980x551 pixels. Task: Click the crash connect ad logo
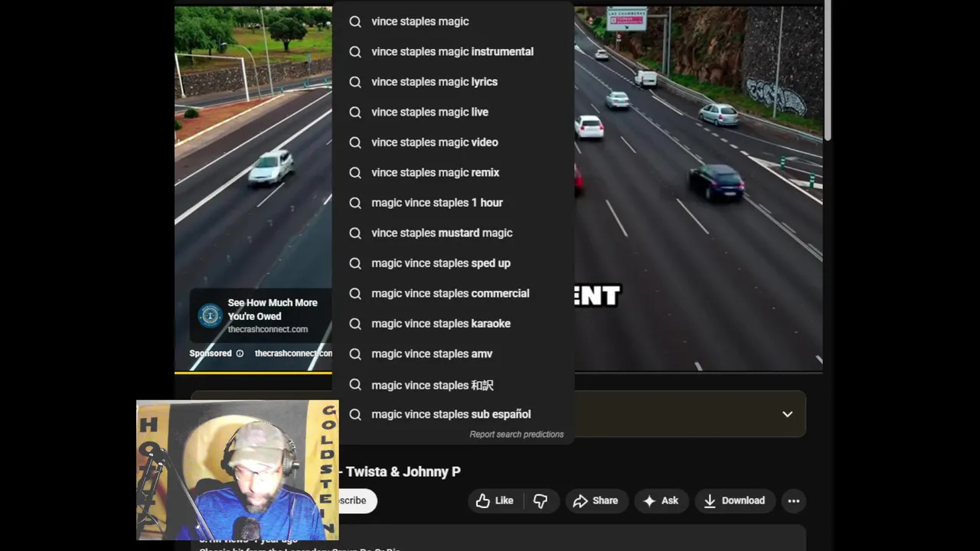pos(210,315)
